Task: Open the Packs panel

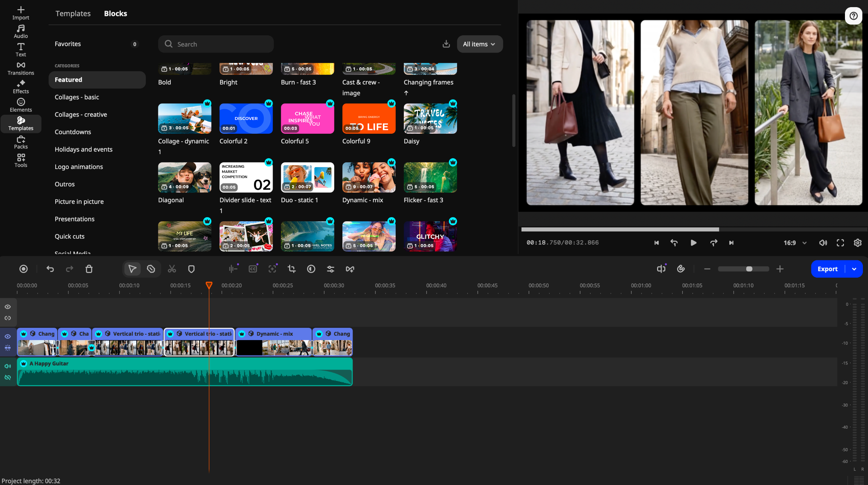Action: tap(21, 142)
